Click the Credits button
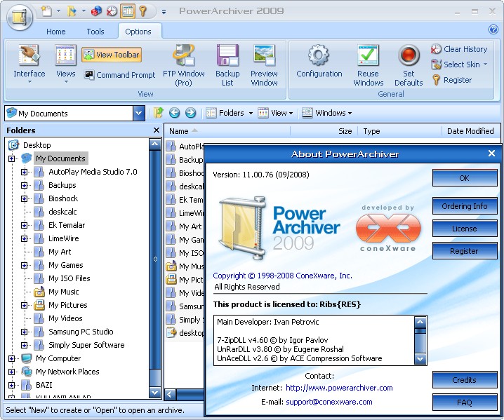The height and width of the screenshot is (420, 504). [x=465, y=380]
